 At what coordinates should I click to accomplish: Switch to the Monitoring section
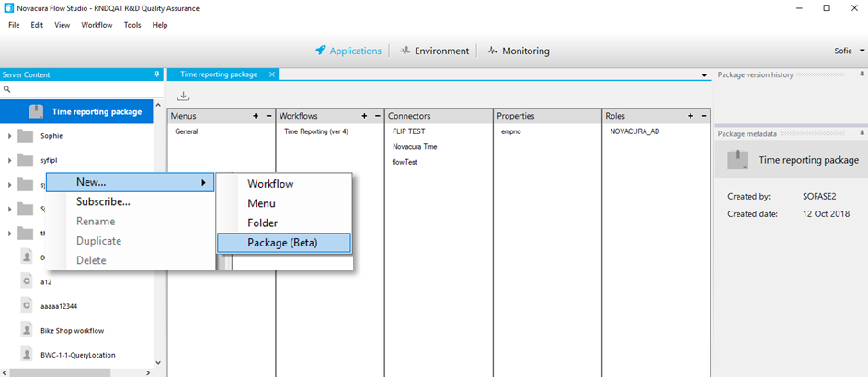point(519,51)
